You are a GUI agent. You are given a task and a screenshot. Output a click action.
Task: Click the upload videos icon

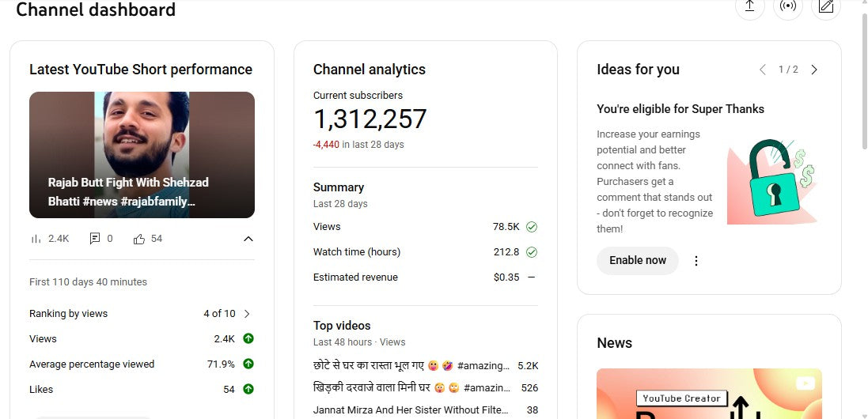(x=749, y=7)
